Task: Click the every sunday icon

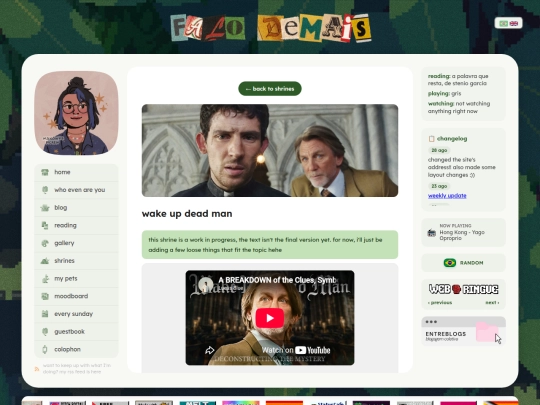Action: [x=45, y=314]
